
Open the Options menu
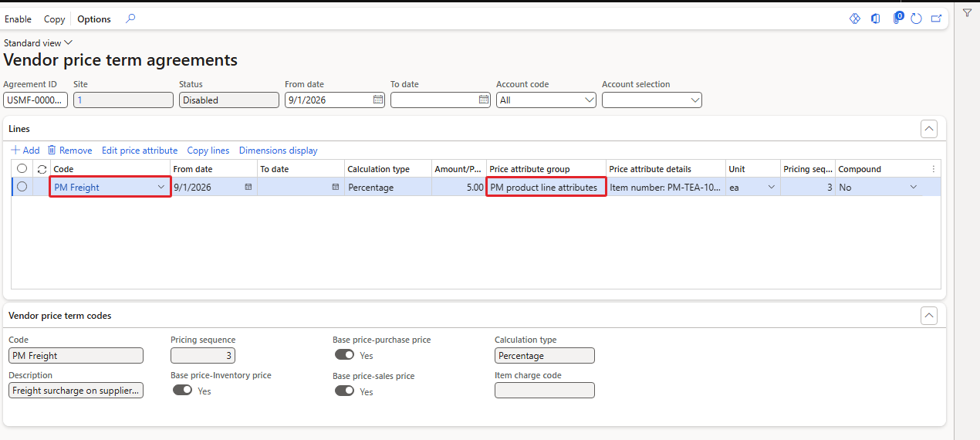click(94, 19)
